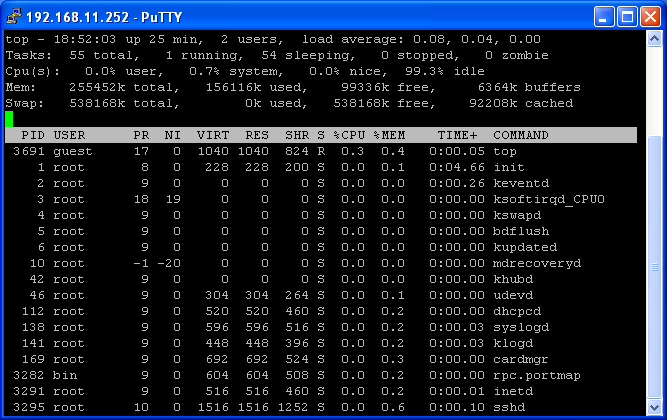Select the sshd process row
667x420 pixels.
pos(300,407)
